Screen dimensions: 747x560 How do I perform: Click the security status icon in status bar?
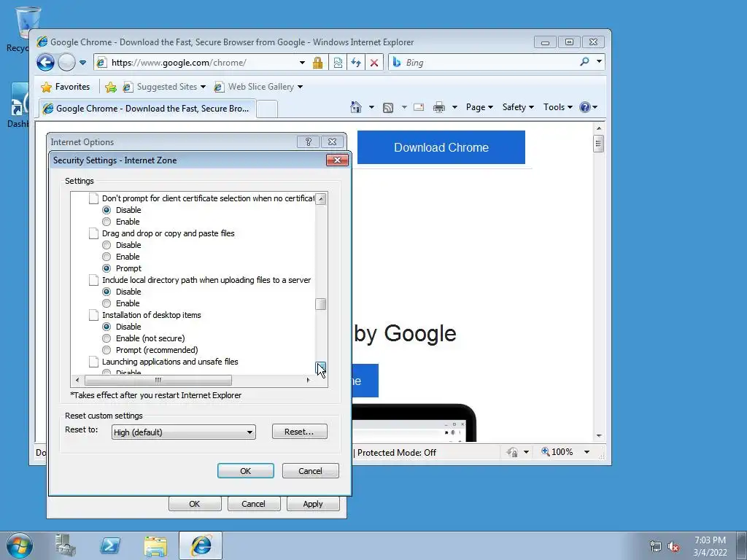click(x=512, y=452)
